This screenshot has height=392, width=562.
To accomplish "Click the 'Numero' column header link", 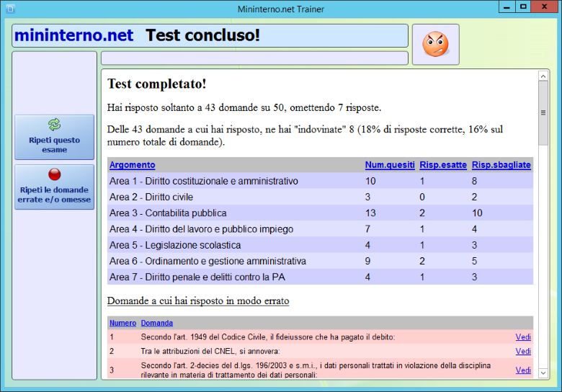I will click(x=122, y=323).
